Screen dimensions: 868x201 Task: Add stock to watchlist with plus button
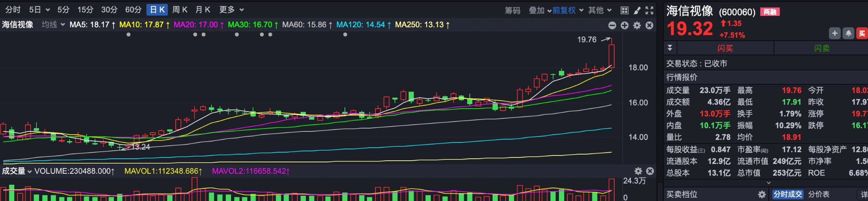coord(835,33)
